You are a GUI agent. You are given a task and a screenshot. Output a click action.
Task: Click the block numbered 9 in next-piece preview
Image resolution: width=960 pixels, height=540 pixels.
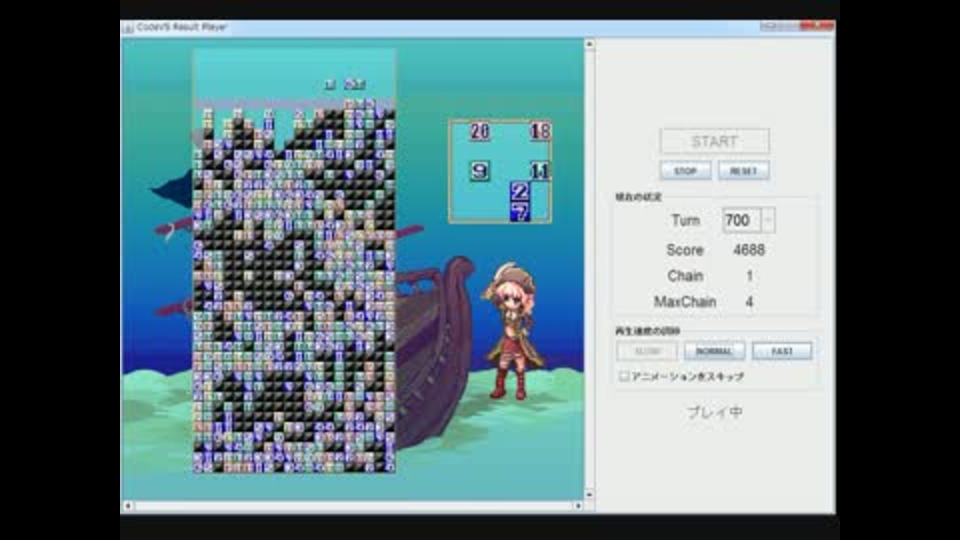pyautogui.click(x=480, y=171)
